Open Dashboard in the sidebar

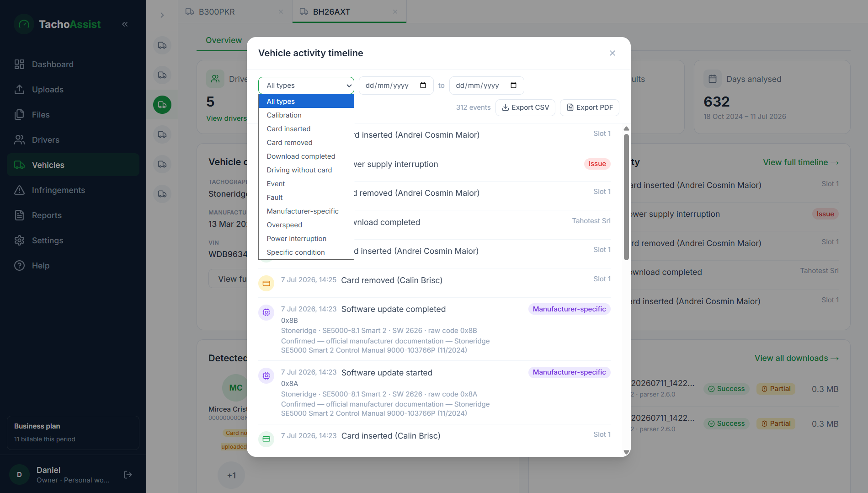[x=73, y=64]
